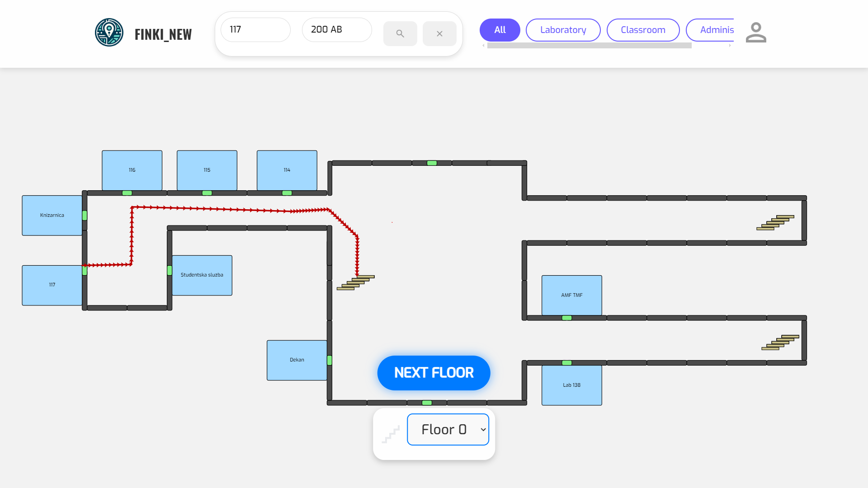Click the stairs at the route end

point(355,282)
